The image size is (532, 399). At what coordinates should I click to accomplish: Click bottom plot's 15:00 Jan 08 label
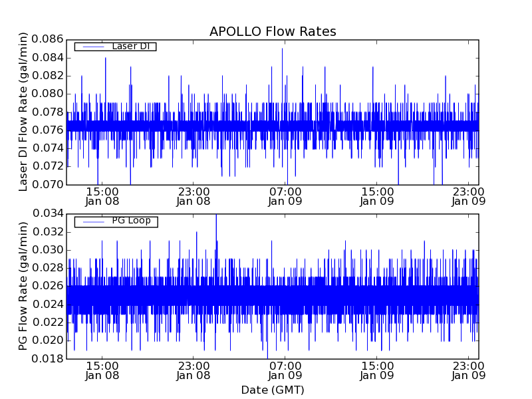tap(102, 371)
